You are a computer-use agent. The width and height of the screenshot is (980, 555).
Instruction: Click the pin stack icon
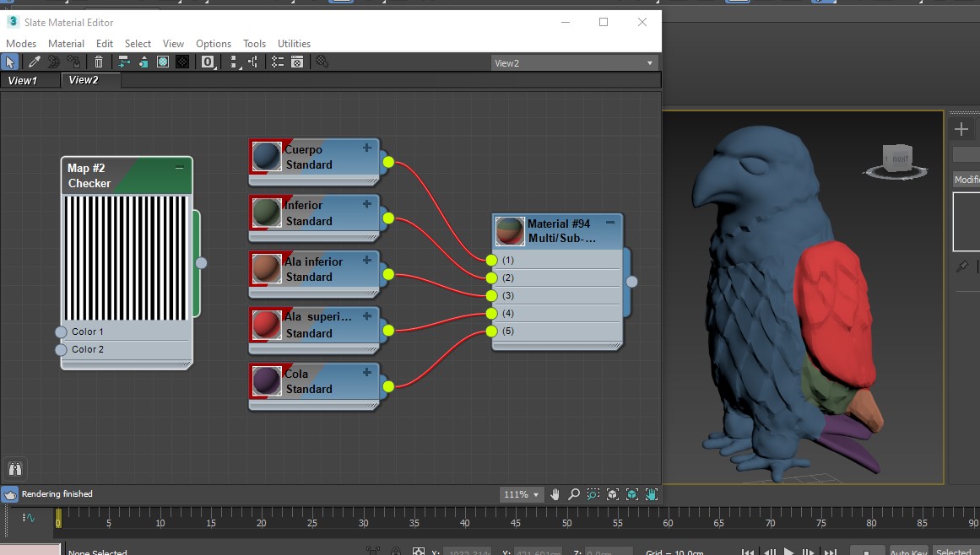click(x=961, y=267)
